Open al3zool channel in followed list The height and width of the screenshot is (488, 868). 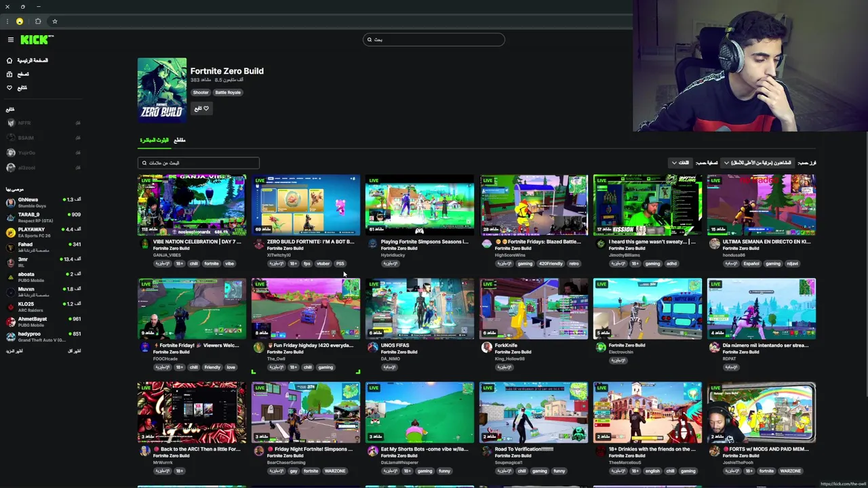click(43, 167)
